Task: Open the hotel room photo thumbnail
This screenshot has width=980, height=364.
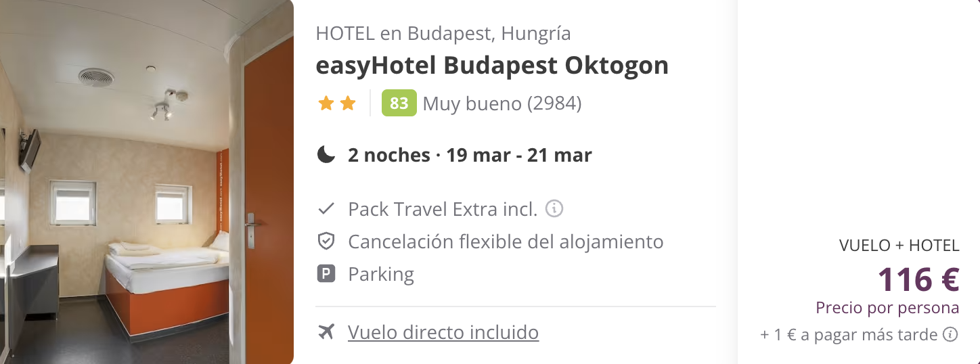Action: click(x=147, y=182)
